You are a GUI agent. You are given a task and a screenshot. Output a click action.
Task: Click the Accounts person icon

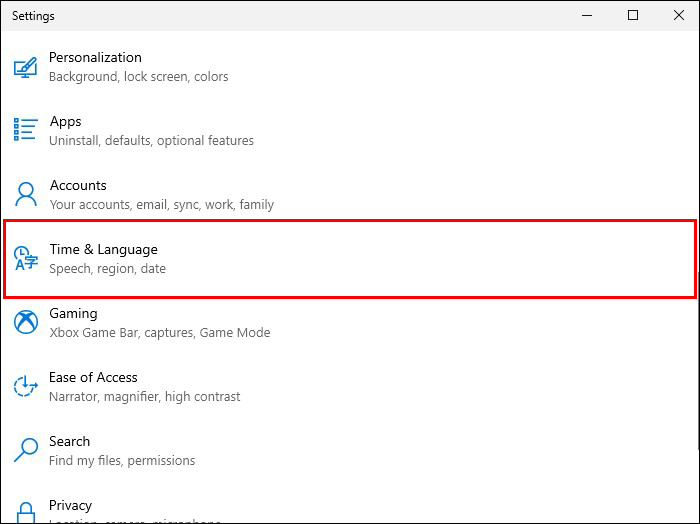pos(25,194)
